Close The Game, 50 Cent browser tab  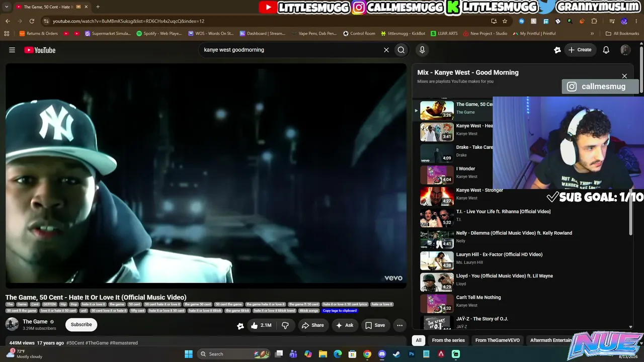point(86,7)
